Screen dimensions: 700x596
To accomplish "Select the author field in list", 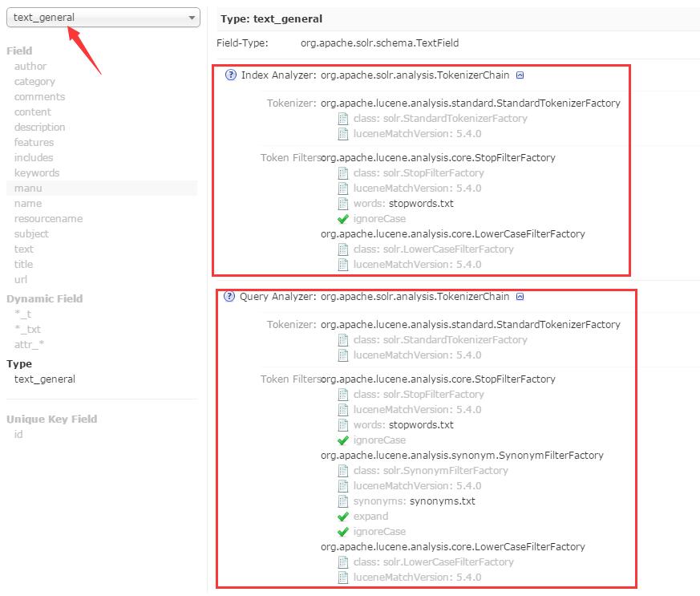I will (30, 66).
